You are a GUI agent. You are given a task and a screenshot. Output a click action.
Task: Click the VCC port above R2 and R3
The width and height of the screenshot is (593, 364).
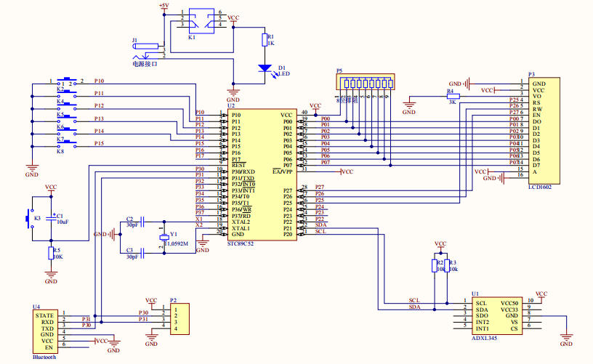(440, 246)
